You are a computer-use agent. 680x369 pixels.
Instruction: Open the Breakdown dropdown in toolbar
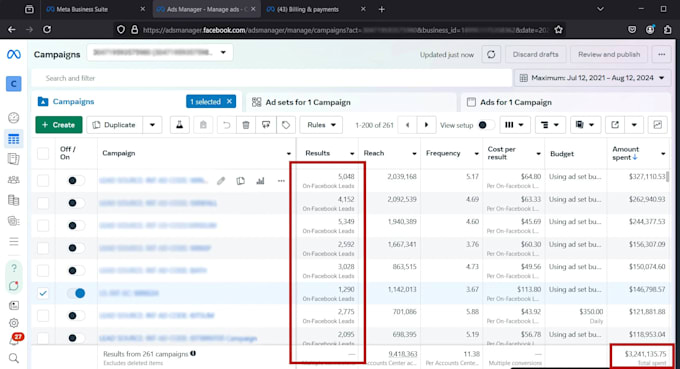click(549, 125)
